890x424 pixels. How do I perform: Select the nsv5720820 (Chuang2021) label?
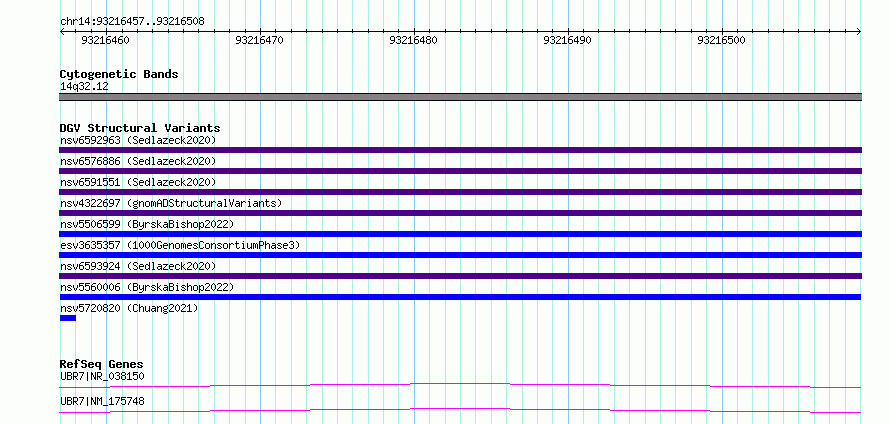pos(129,308)
